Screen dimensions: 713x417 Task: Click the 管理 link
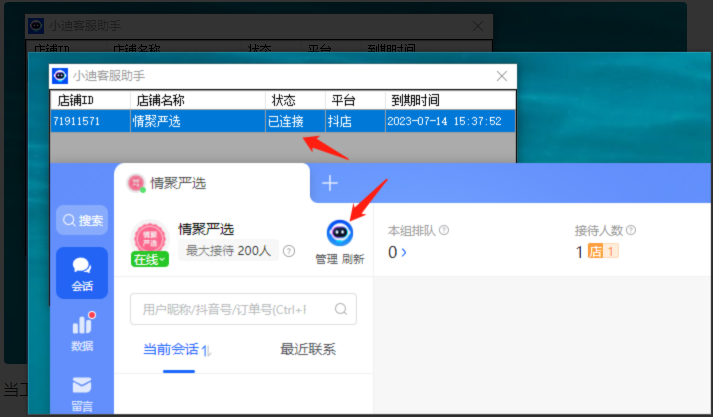point(326,259)
